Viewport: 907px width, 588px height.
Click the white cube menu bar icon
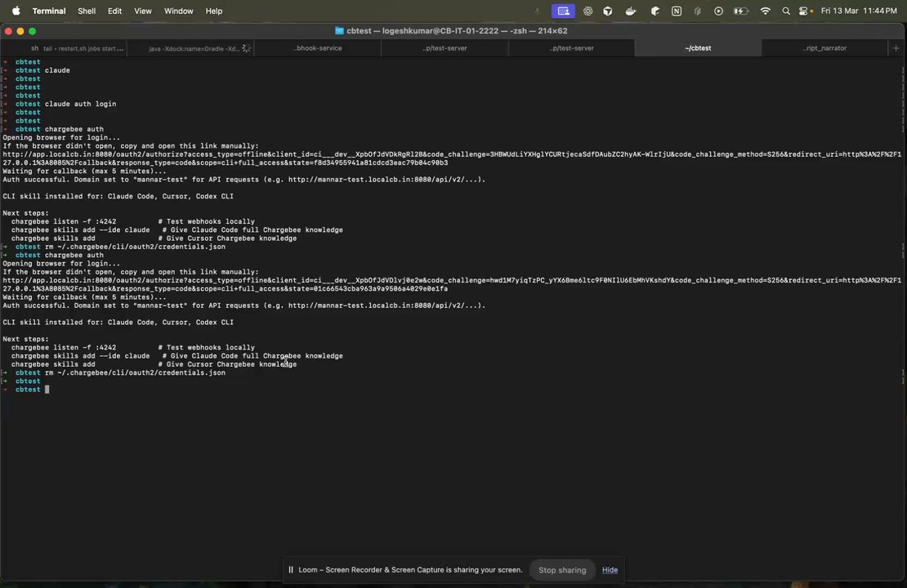607,11
